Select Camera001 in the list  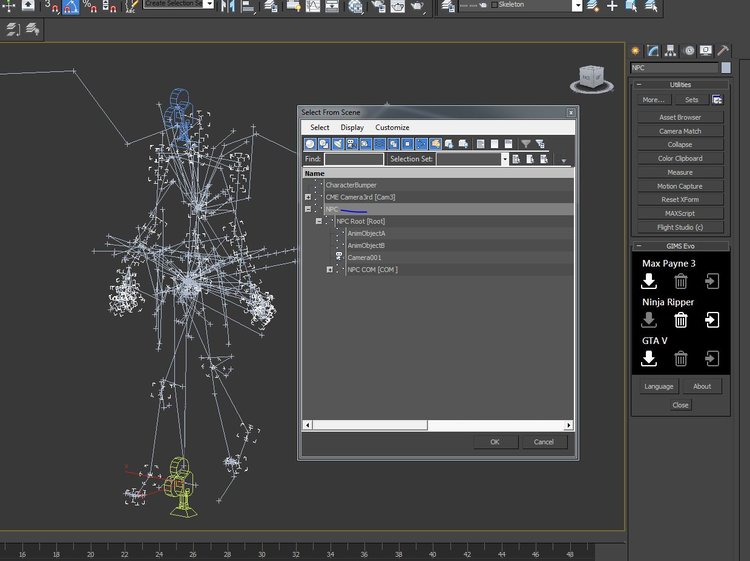364,257
